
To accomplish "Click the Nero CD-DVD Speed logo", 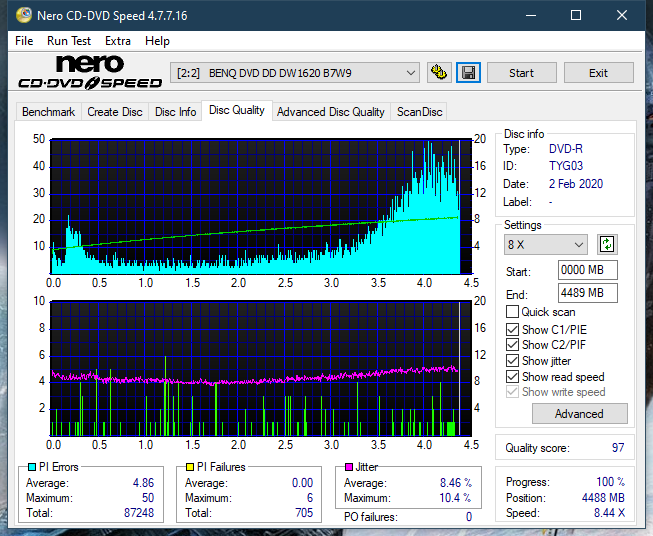I will [x=90, y=72].
